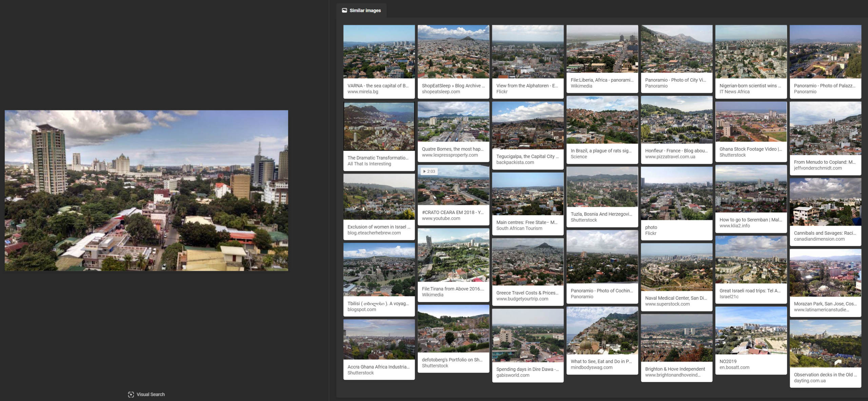The width and height of the screenshot is (868, 401).
Task: Open Exclusion of women in Israel image
Action: click(379, 197)
